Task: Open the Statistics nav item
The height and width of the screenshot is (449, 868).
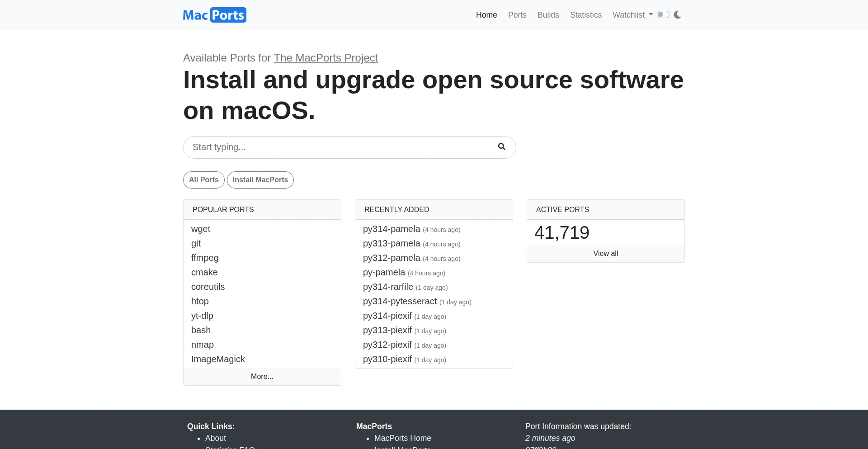Action: (586, 15)
